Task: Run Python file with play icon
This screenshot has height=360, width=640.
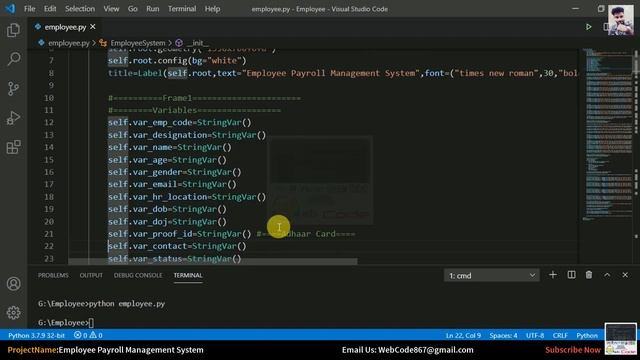Action: [588, 27]
